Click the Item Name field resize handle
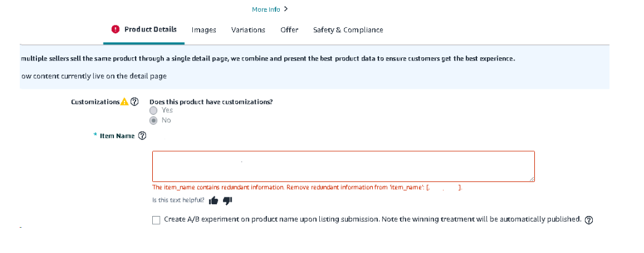The height and width of the screenshot is (253, 644). click(x=531, y=178)
